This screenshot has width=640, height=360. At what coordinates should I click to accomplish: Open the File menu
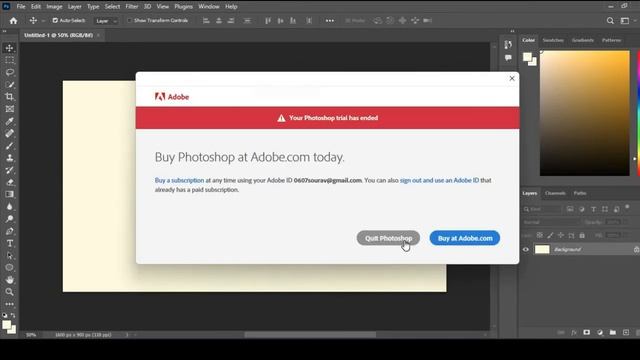click(x=21, y=7)
